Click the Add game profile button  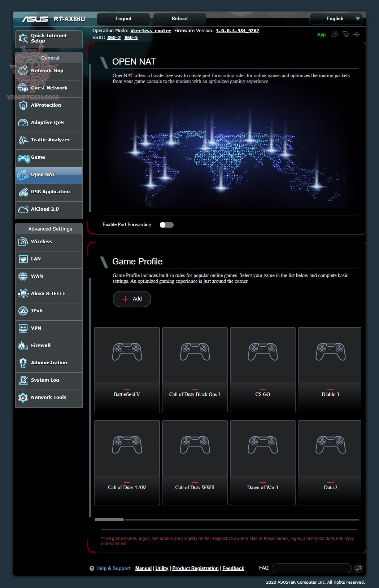[132, 299]
